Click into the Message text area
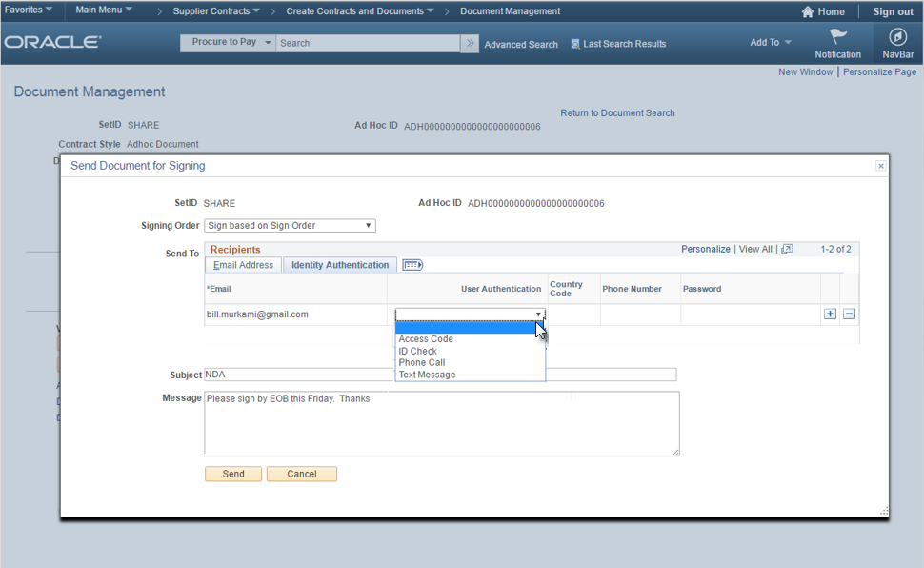 (441, 423)
